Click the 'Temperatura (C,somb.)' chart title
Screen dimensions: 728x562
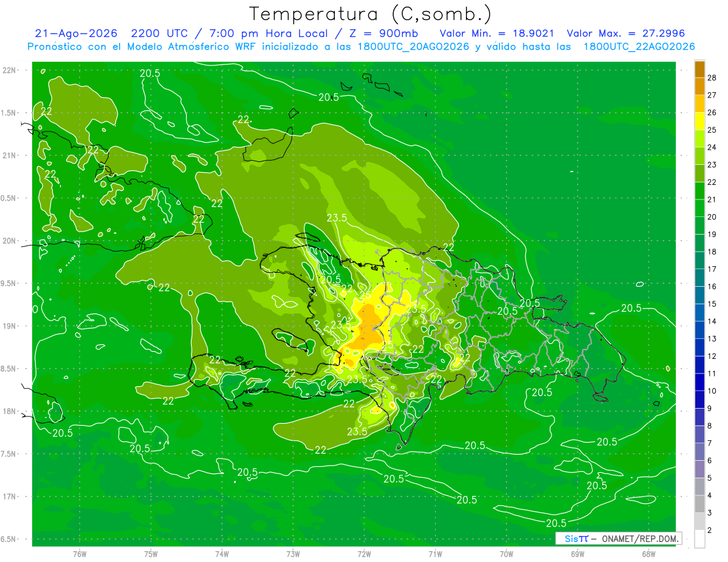pyautogui.click(x=371, y=14)
